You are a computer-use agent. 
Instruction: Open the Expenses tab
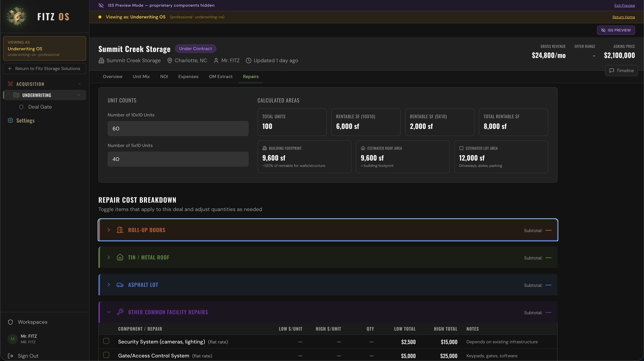point(188,76)
